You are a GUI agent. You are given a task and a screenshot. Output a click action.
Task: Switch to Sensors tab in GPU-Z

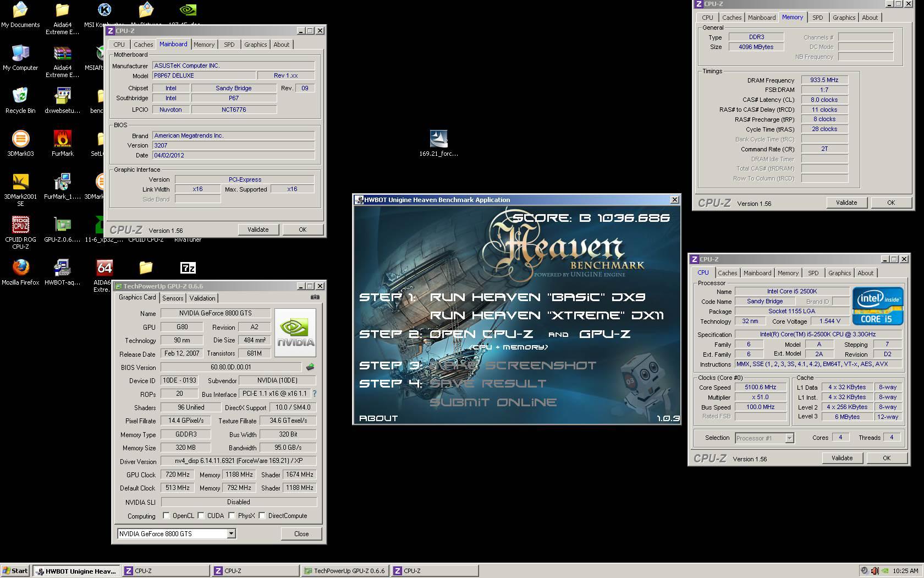(x=173, y=298)
